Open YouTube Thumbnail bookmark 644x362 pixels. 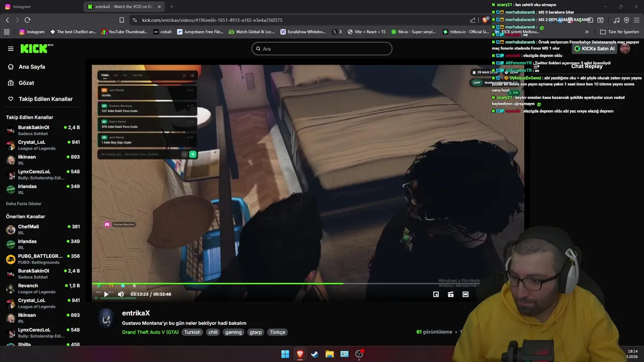[x=124, y=32]
